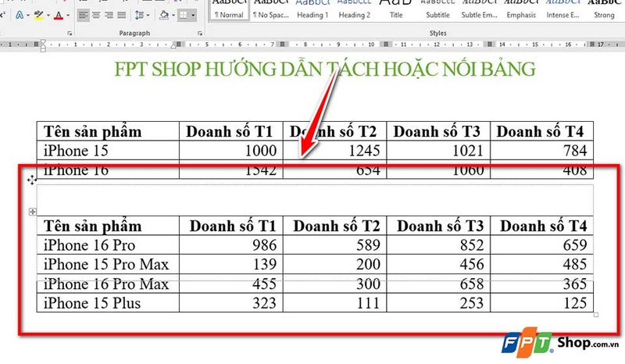Viewport: 625px width, 364px height.
Task: Click the value 455 cell
Action: click(x=231, y=284)
